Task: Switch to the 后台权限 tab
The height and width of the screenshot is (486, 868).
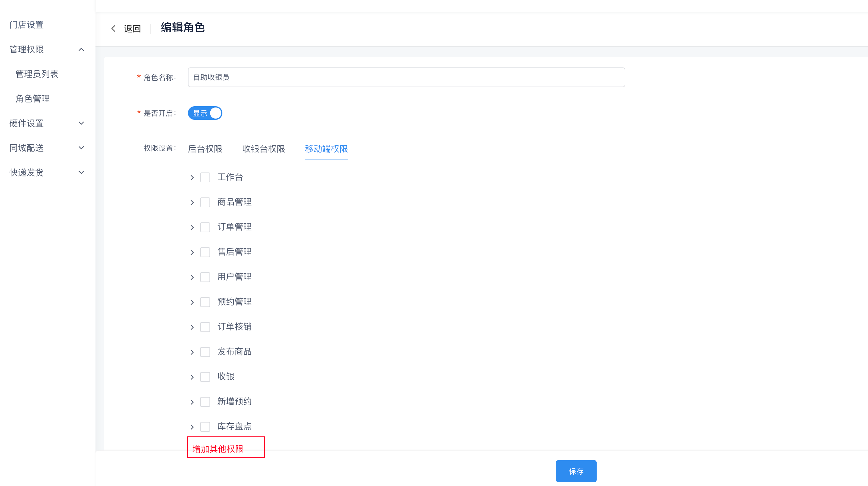Action: (x=205, y=149)
